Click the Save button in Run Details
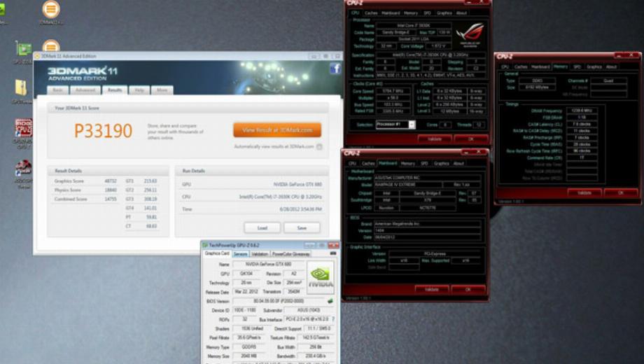This screenshot has width=644, height=364. [x=302, y=227]
